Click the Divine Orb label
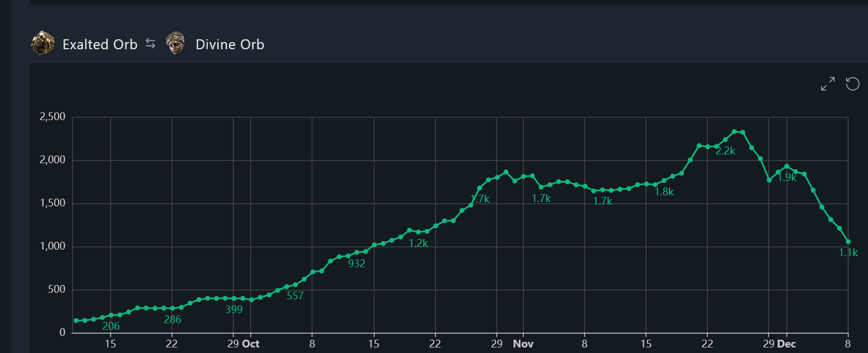Screen dimensions: 868x353 [230, 44]
